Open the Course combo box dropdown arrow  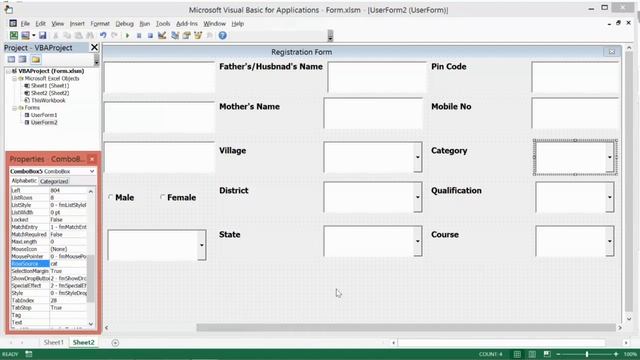[609, 241]
